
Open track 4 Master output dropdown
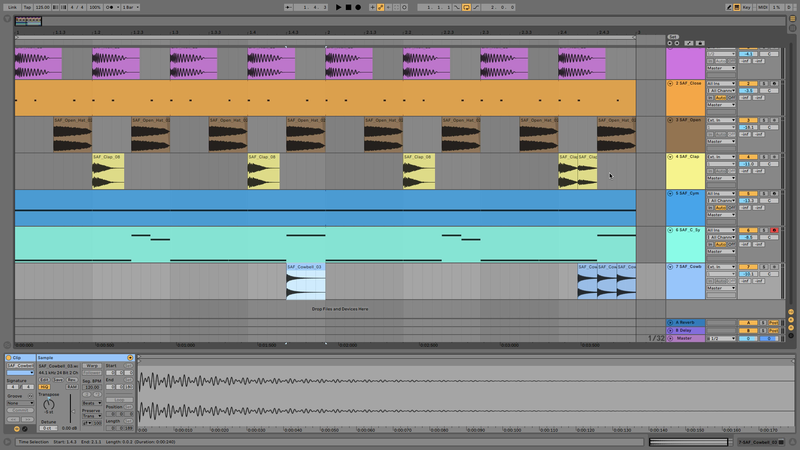point(721,178)
